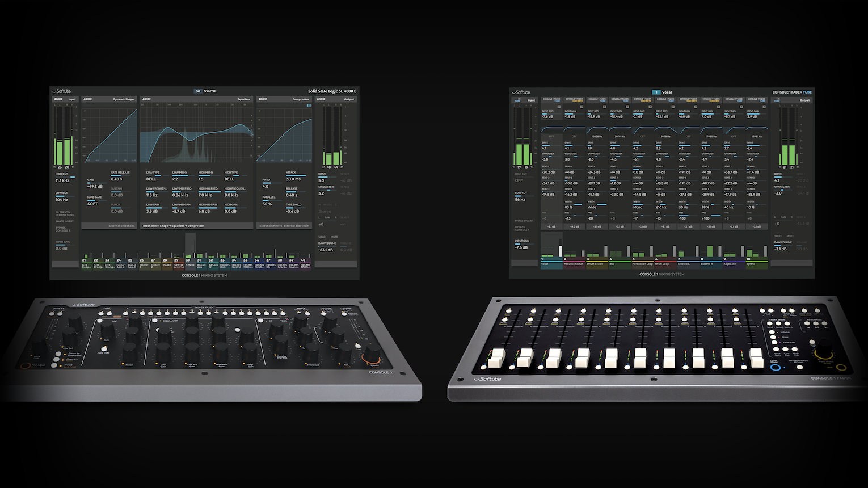Click the External Sidechain button
This screenshot has width=868, height=488.
(121, 226)
